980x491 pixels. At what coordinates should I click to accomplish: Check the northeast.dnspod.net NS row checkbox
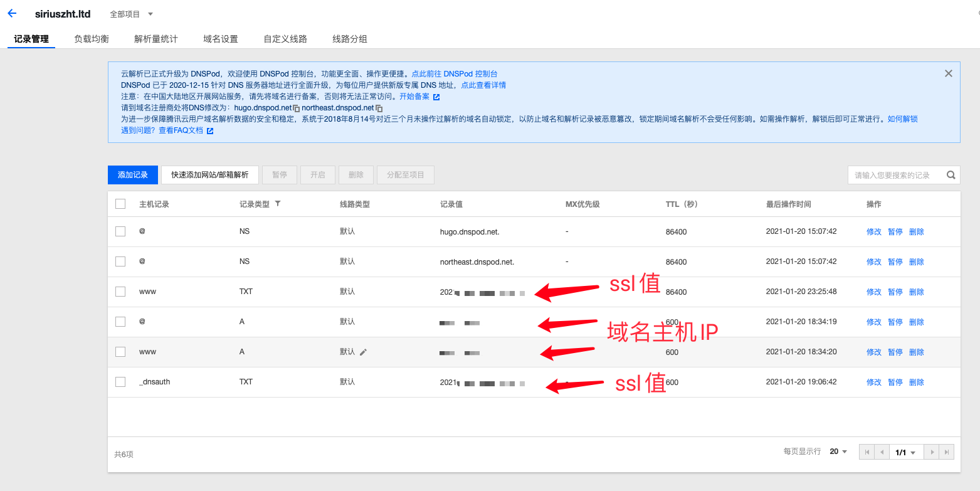point(120,261)
